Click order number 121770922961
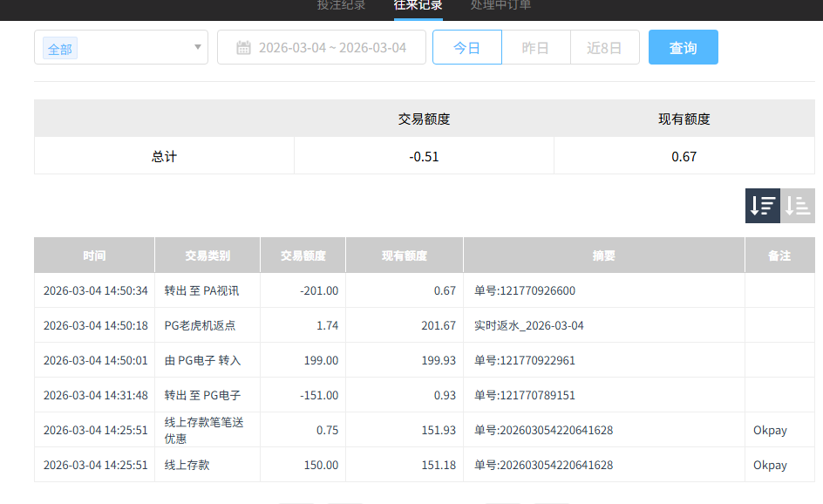 tap(524, 360)
